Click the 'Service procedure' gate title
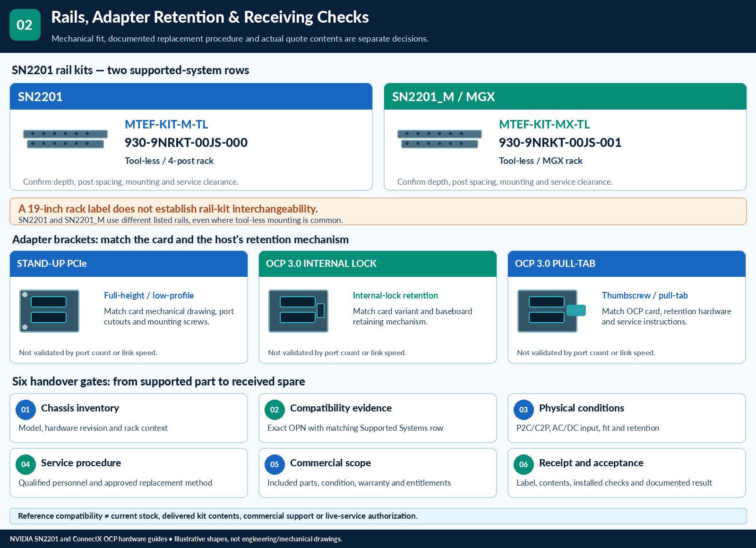756x548 pixels. (x=81, y=463)
